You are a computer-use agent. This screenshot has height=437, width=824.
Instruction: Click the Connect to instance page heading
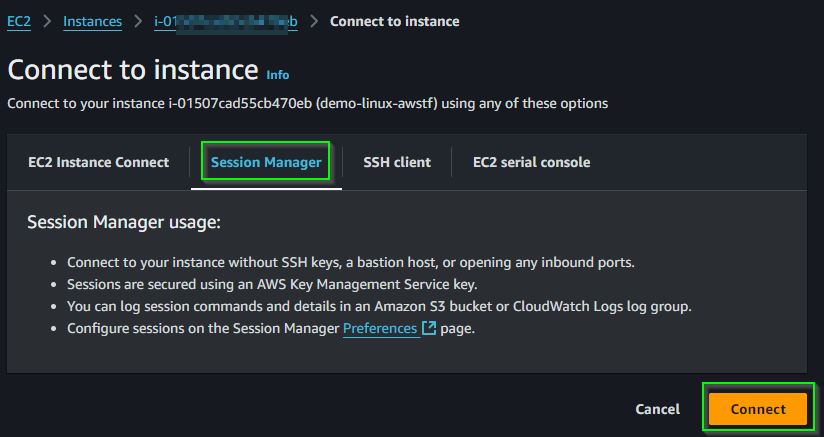tap(133, 69)
